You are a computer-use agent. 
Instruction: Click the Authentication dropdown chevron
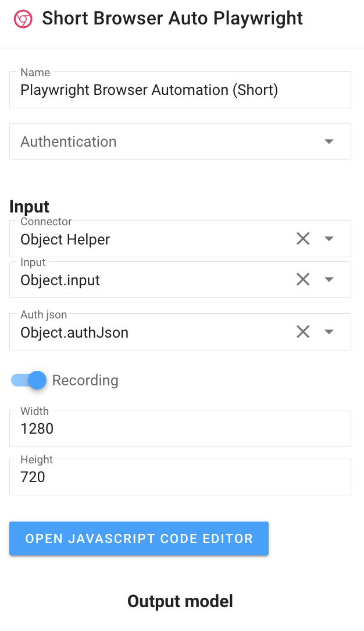[329, 141]
